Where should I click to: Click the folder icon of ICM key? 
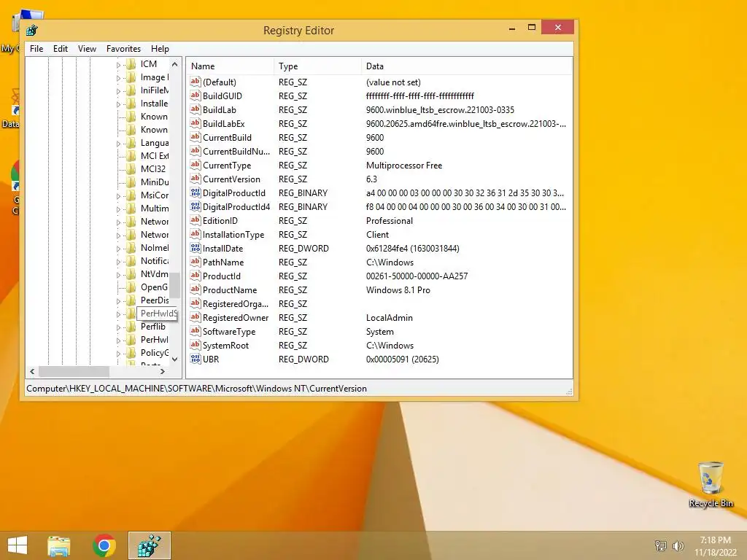[x=131, y=64]
